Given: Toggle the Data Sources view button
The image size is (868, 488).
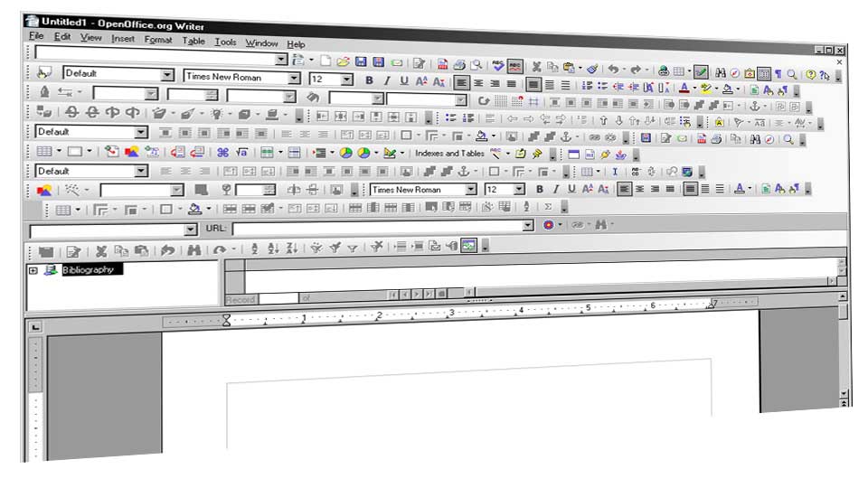Looking at the screenshot, I should click(764, 73).
